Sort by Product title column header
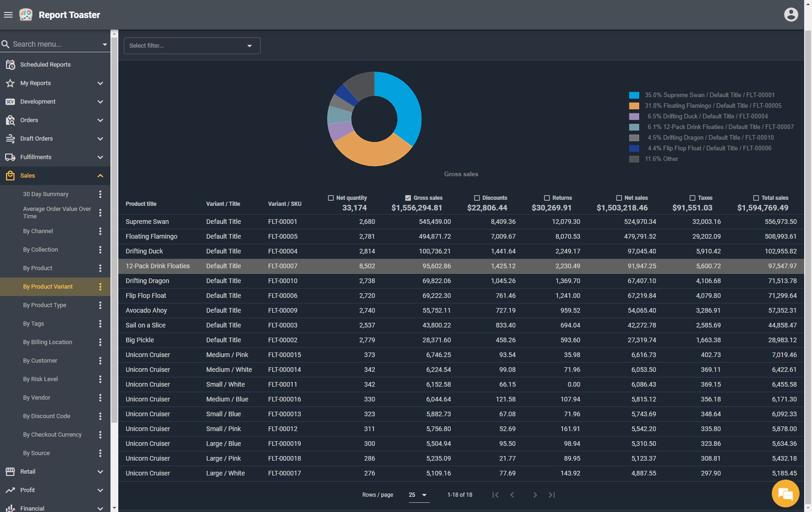The image size is (812, 512). tap(141, 204)
